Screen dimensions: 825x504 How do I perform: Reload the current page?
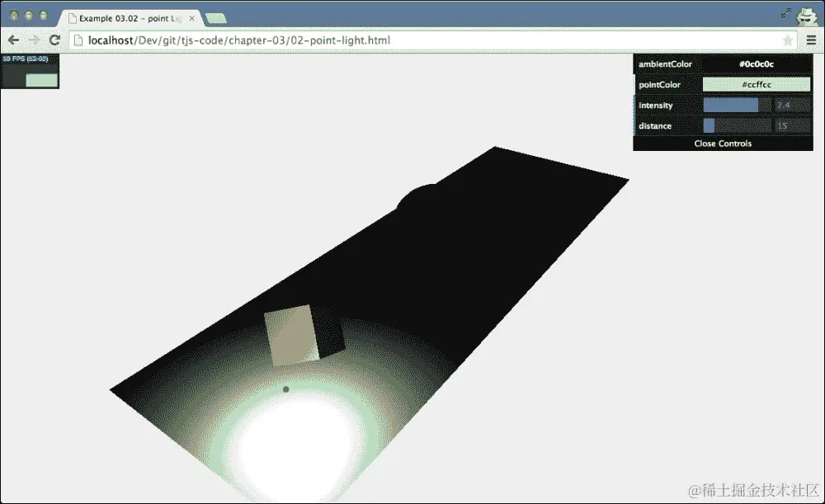coord(54,40)
